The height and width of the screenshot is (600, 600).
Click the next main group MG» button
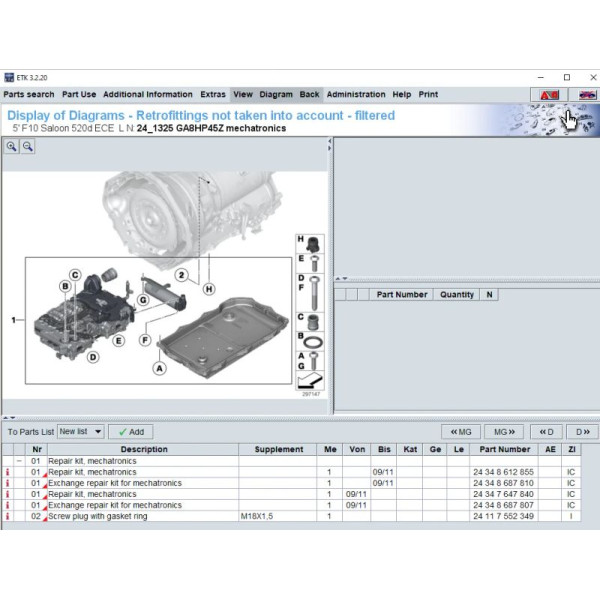(x=503, y=432)
